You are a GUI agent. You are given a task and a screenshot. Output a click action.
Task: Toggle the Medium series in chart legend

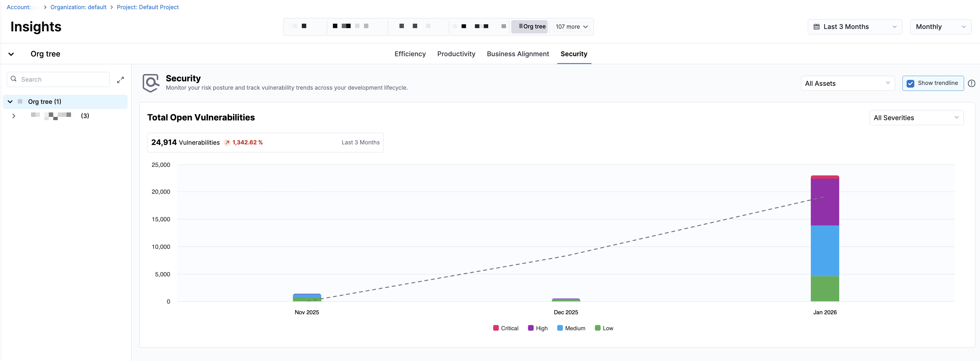pyautogui.click(x=571, y=328)
